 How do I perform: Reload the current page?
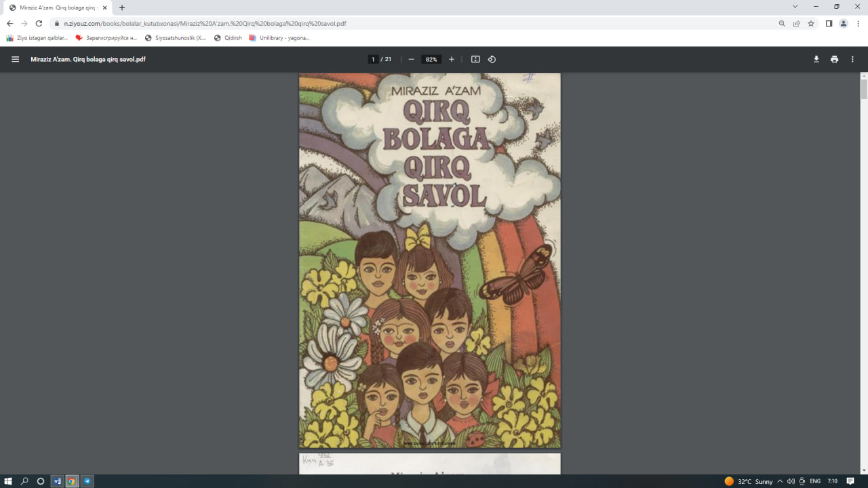(39, 23)
